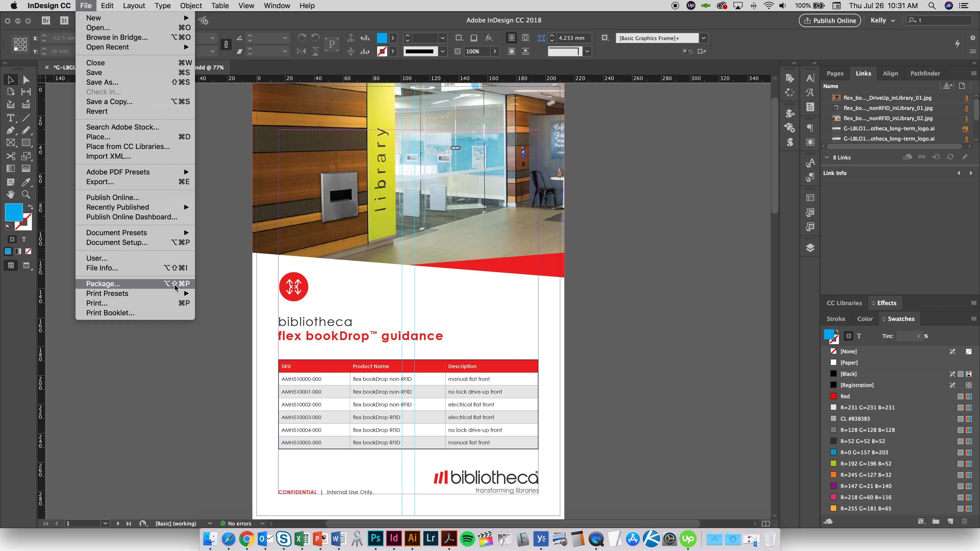Image resolution: width=980 pixels, height=551 pixels.
Task: Select the Rectangle Frame tool
Action: coord(11,143)
